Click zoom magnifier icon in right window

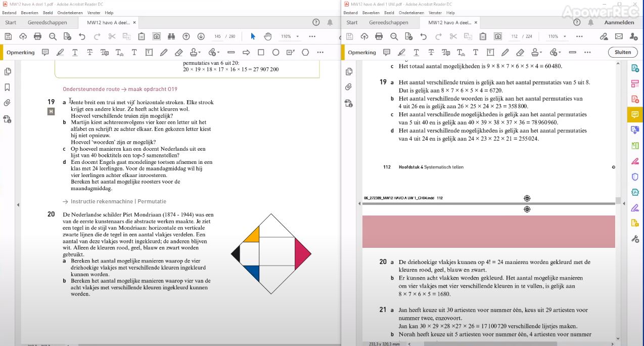[394, 36]
